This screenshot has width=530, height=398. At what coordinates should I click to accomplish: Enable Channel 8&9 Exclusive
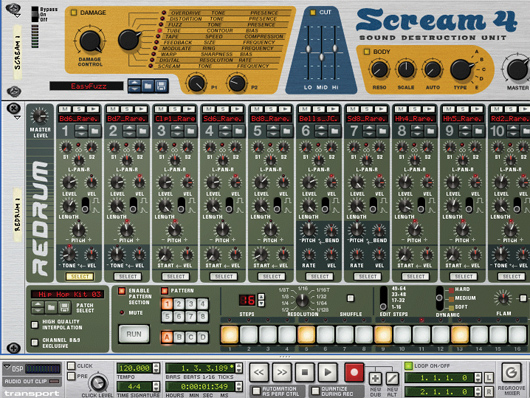pos(34,343)
